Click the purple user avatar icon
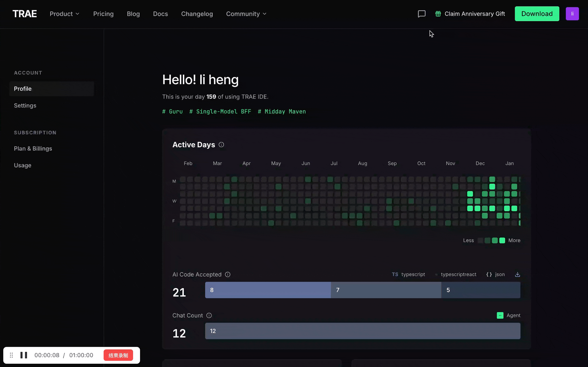The width and height of the screenshot is (588, 367). point(572,14)
